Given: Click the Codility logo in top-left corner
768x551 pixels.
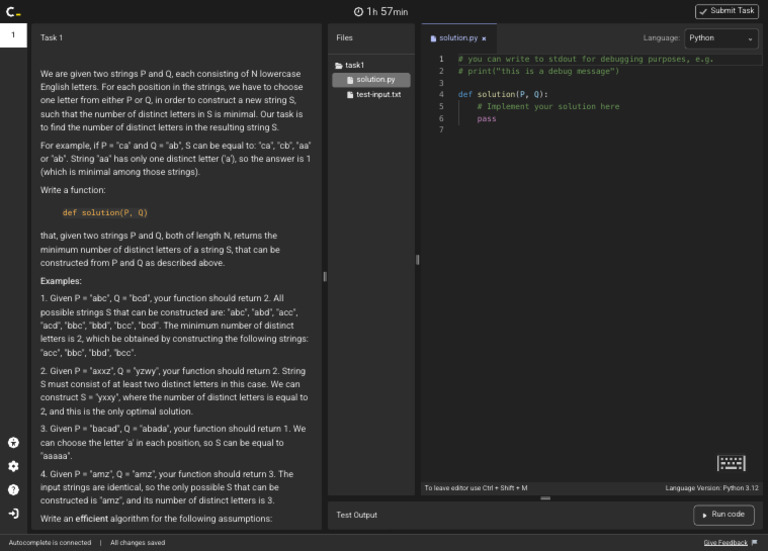Looking at the screenshot, I should pos(11,11).
